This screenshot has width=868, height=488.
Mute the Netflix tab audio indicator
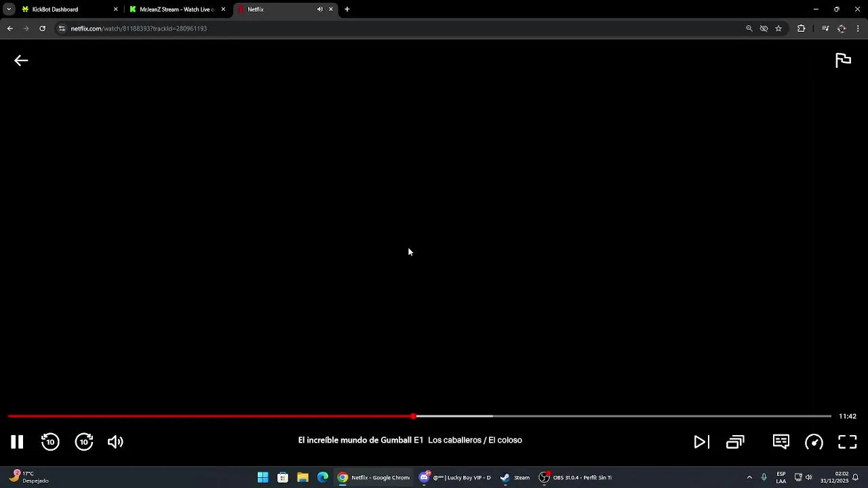320,9
